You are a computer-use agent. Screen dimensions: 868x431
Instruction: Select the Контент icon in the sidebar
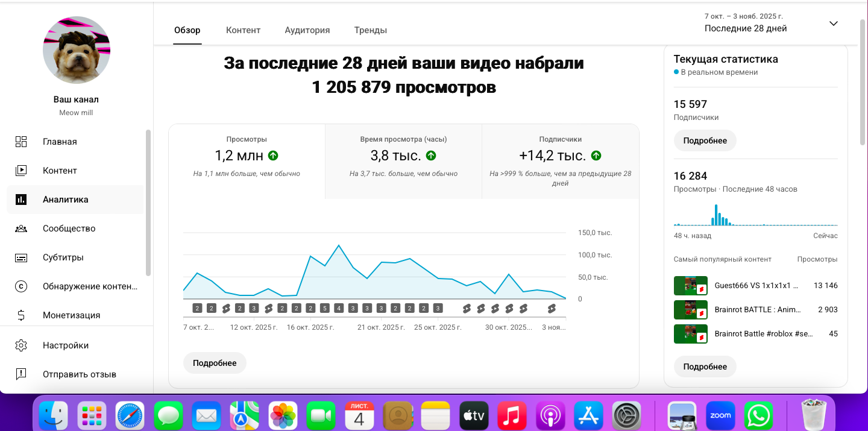point(21,171)
